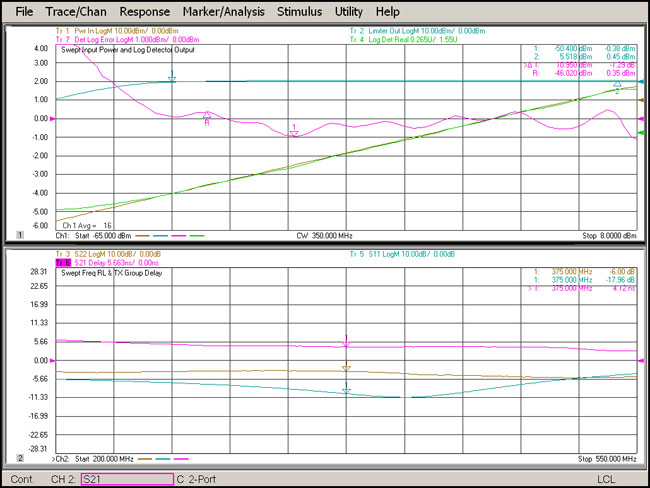
Task: Click the window 2 number badge
Action: pos(19,459)
